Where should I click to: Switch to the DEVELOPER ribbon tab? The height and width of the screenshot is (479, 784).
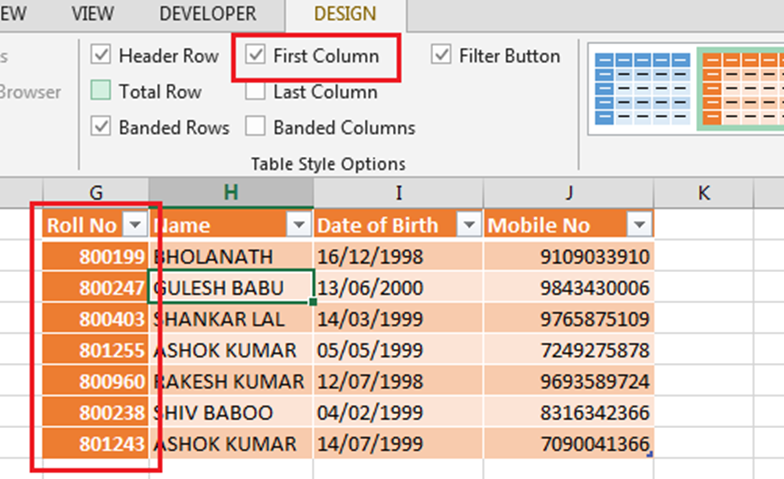coord(208,15)
